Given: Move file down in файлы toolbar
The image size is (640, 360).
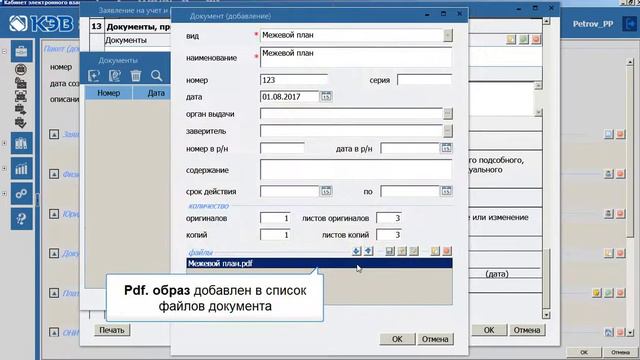Looking at the screenshot, I should pos(356,251).
